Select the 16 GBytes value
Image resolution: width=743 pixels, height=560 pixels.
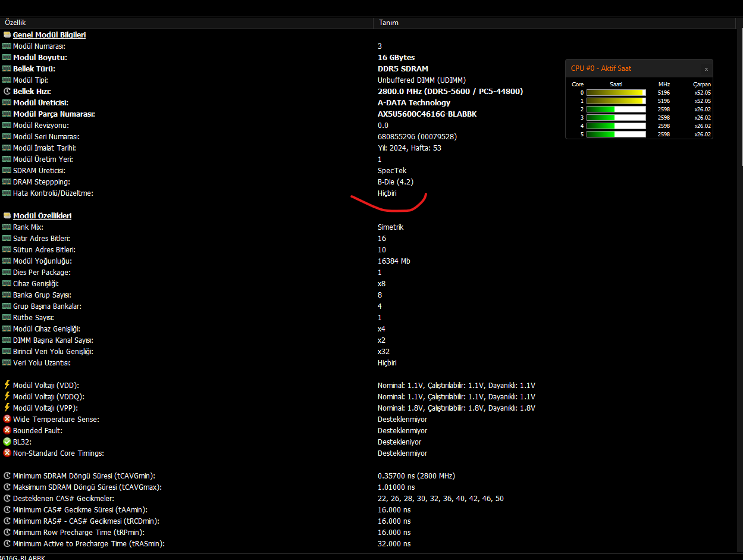(x=396, y=57)
